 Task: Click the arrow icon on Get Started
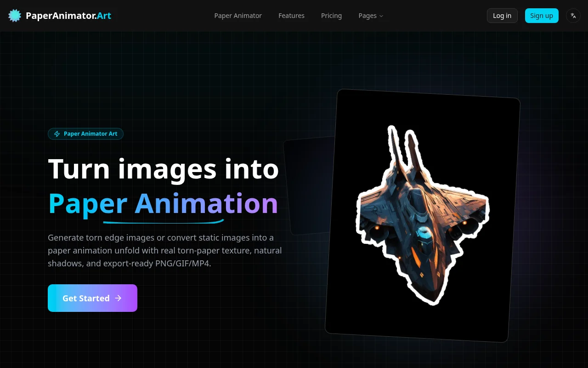coord(118,298)
